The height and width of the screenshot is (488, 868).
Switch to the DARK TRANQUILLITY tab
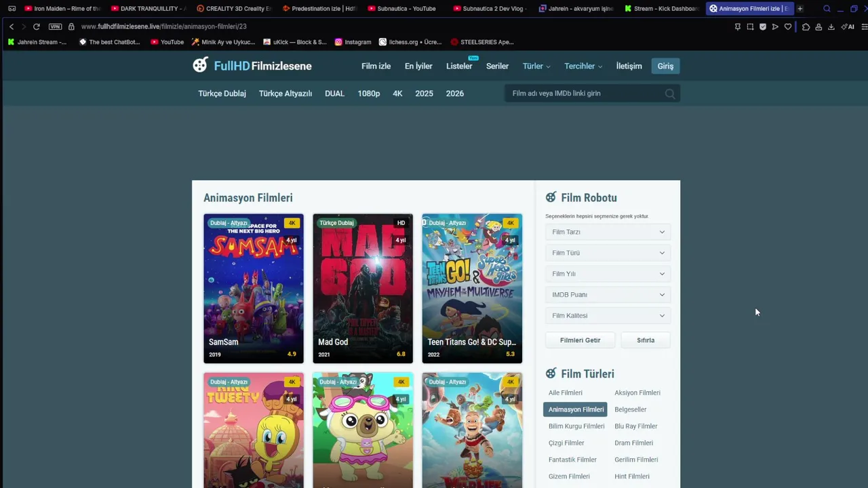click(x=148, y=9)
